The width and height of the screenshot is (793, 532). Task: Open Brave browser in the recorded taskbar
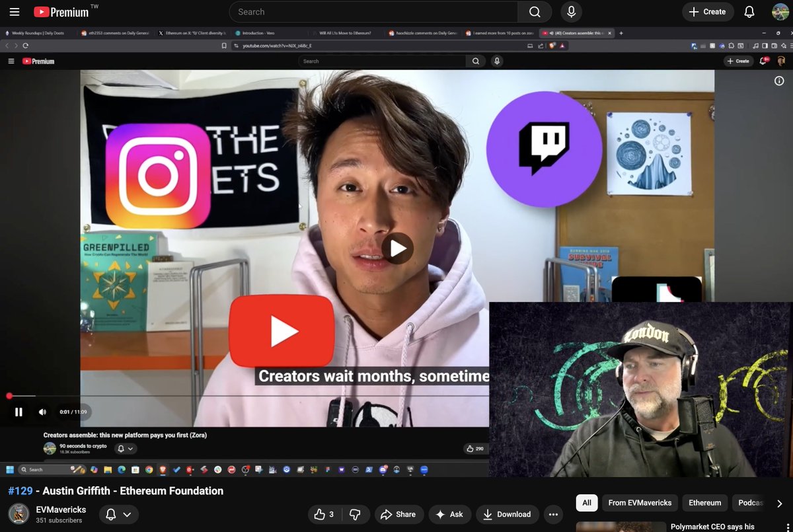tap(163, 469)
